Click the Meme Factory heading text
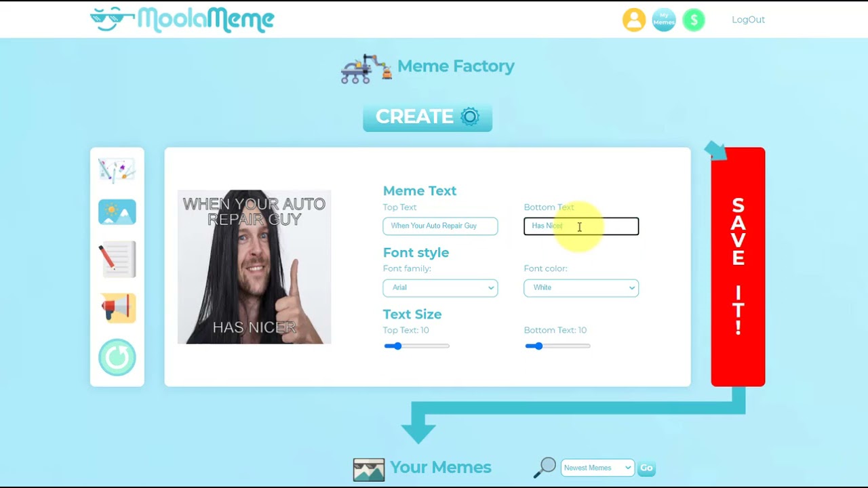Screen dimensions: 868x488 click(x=456, y=66)
